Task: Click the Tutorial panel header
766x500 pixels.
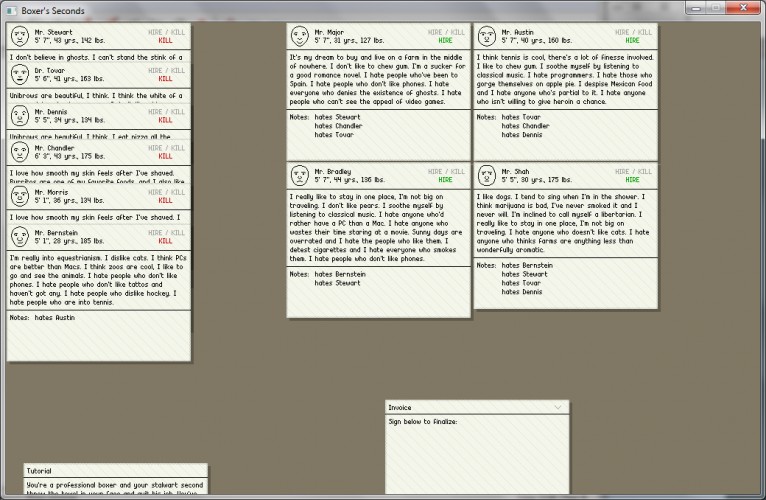Action: pyautogui.click(x=115, y=471)
